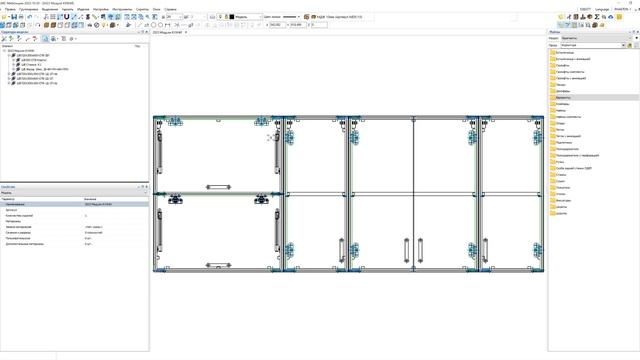Select the Дополнительные материалы property row
This screenshot has width=640, height=360.
pos(74,244)
